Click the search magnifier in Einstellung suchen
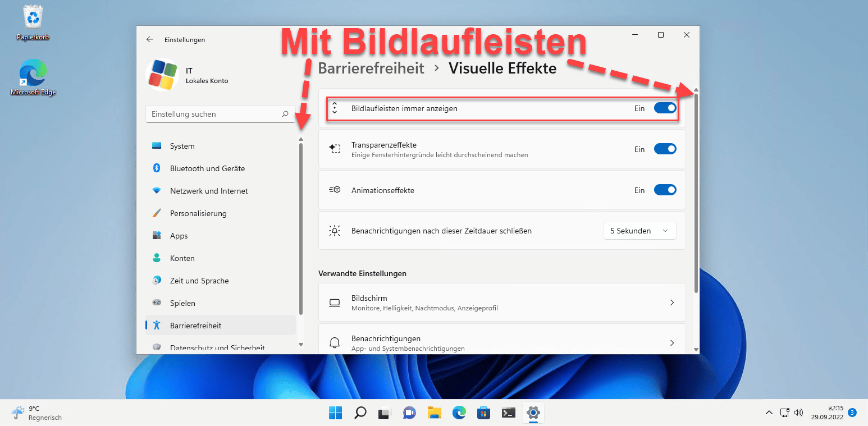868x426 pixels. point(285,114)
